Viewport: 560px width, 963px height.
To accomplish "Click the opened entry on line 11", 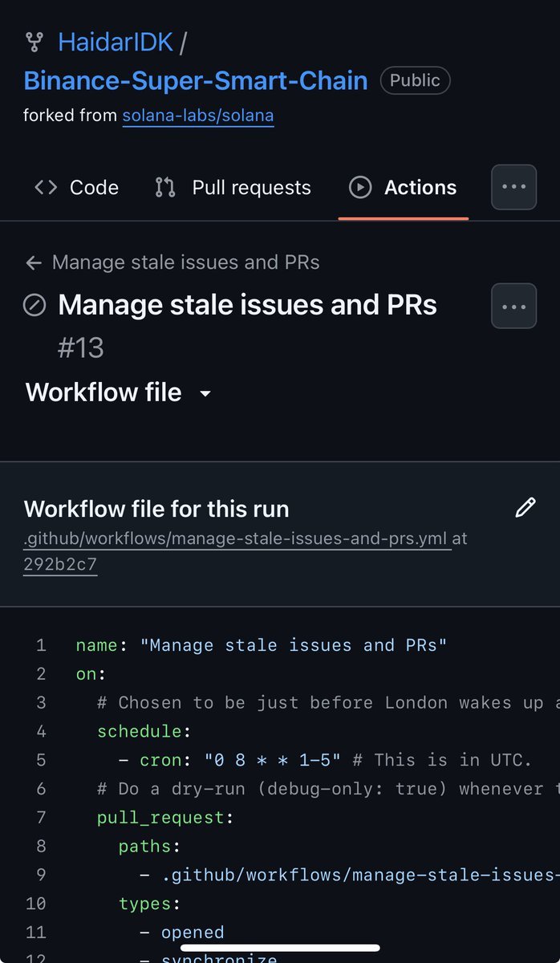I will click(193, 933).
